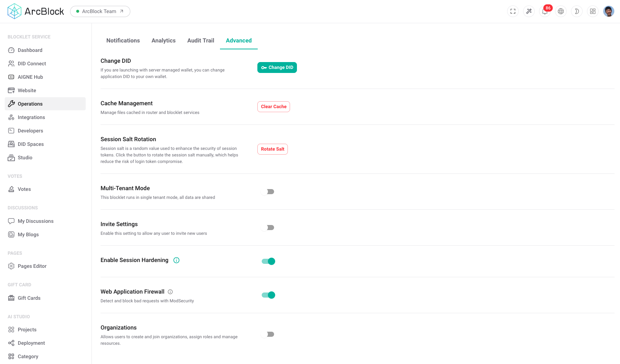Enable the Organizations toggle
The width and height of the screenshot is (620, 364).
268,334
